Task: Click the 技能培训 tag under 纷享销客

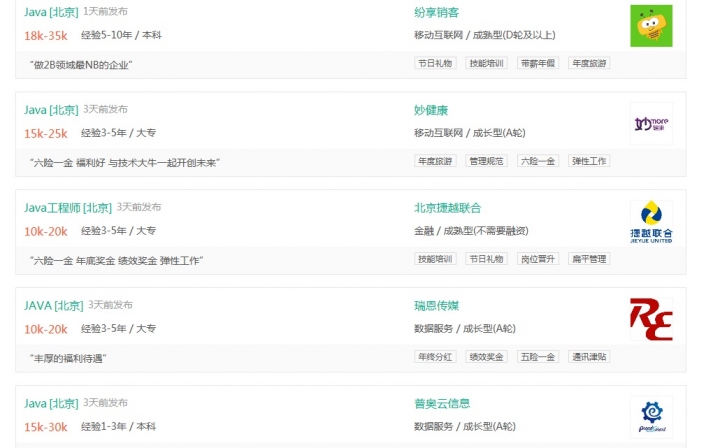Action: tap(486, 63)
